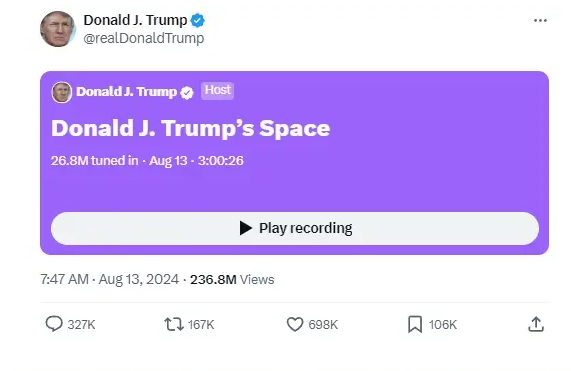Open the large profile avatar at top

(x=58, y=29)
